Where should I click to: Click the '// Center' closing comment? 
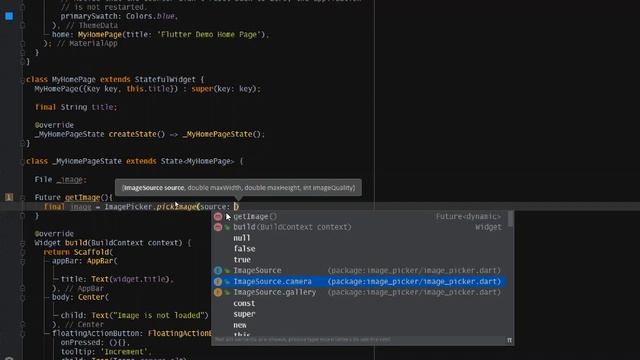[x=85, y=324]
